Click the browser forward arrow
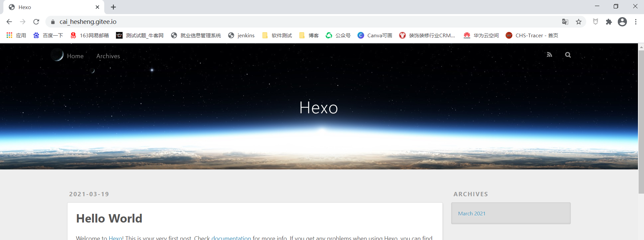Screen dimensions: 644x240 (x=23, y=22)
